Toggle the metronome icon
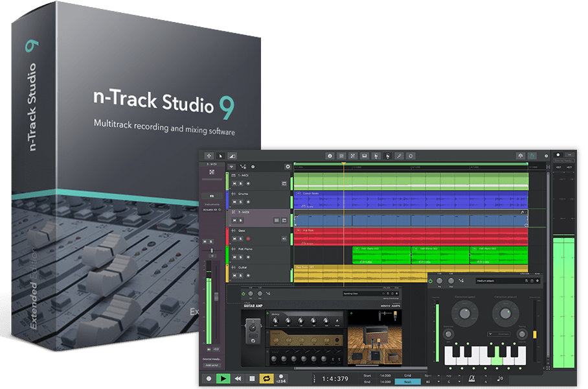588x389 pixels. [471, 379]
